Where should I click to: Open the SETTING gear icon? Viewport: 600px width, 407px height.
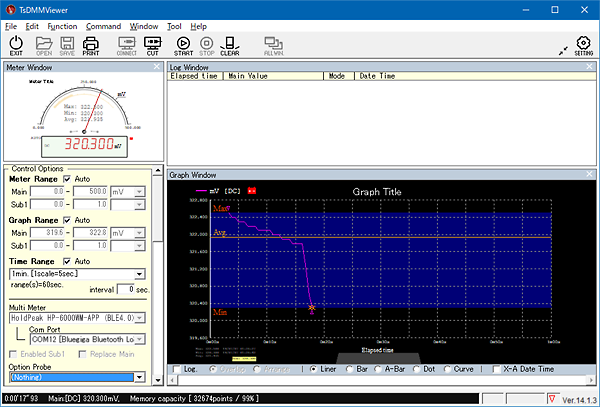point(583,45)
